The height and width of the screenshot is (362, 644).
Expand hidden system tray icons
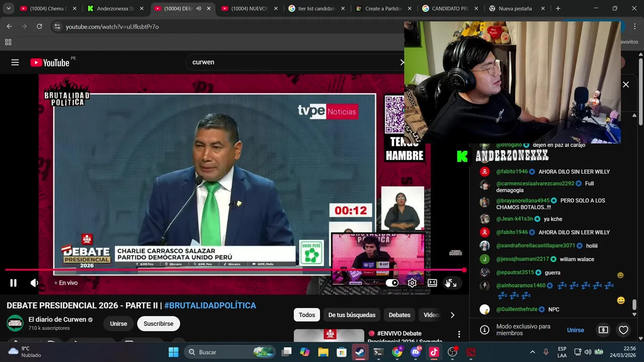tap(532, 352)
